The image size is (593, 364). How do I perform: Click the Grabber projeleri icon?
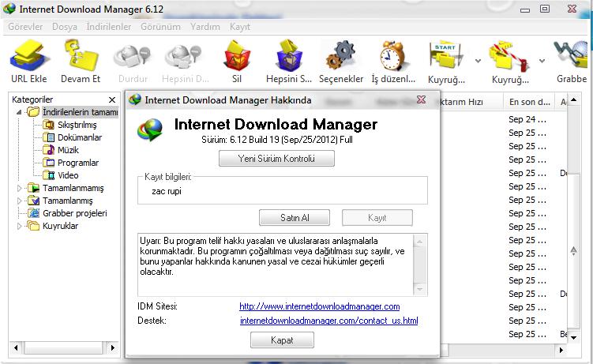(33, 213)
